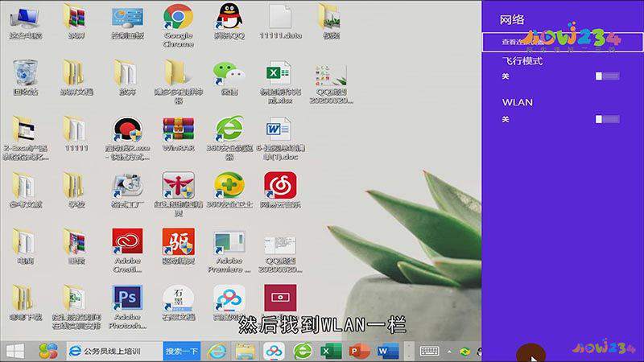Open the colorful 360 icon on the taskbar
The width and height of the screenshot is (644, 362).
tap(48, 352)
